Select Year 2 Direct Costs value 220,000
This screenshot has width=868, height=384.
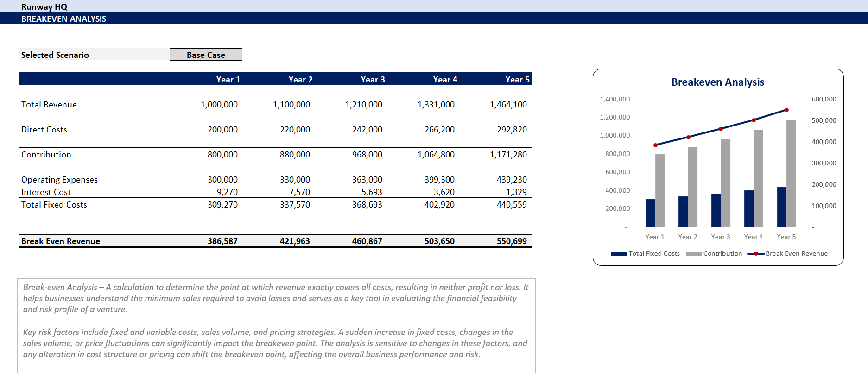(x=295, y=130)
